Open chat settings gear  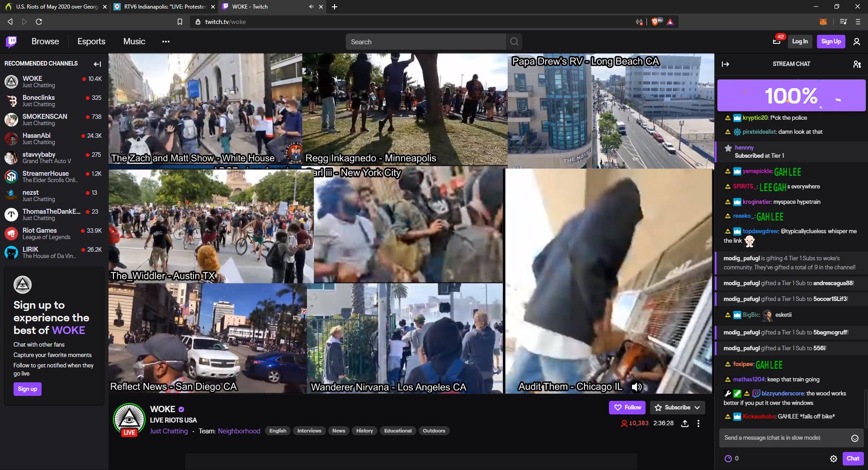coord(834,459)
